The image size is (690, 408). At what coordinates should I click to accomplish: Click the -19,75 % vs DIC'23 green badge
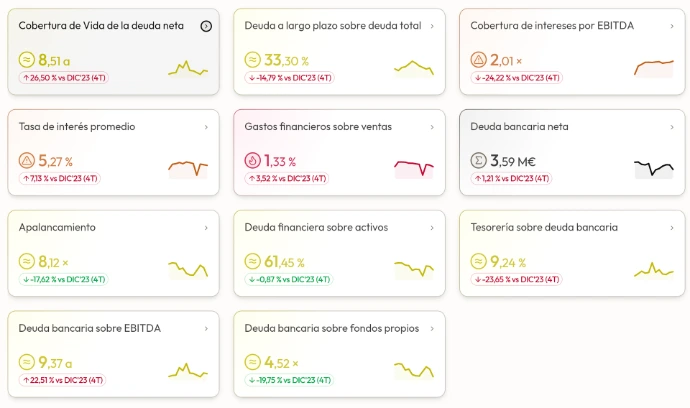289,380
